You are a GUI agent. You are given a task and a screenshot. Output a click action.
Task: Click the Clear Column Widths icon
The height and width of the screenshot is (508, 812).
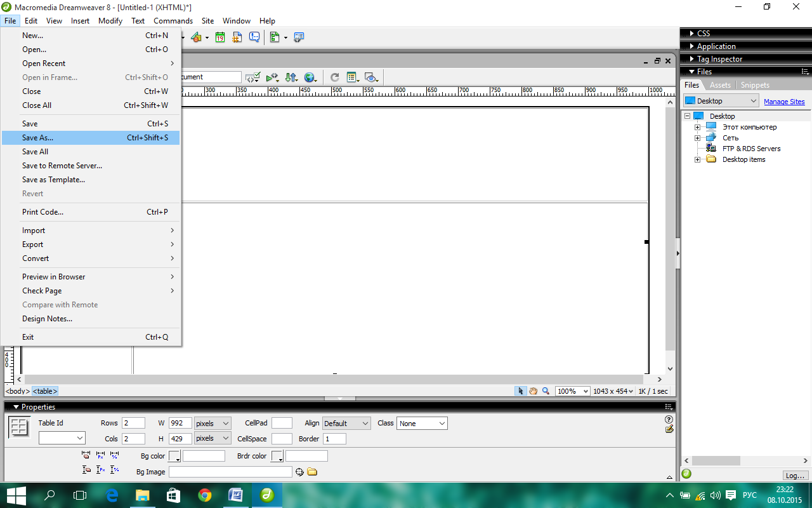[86, 455]
